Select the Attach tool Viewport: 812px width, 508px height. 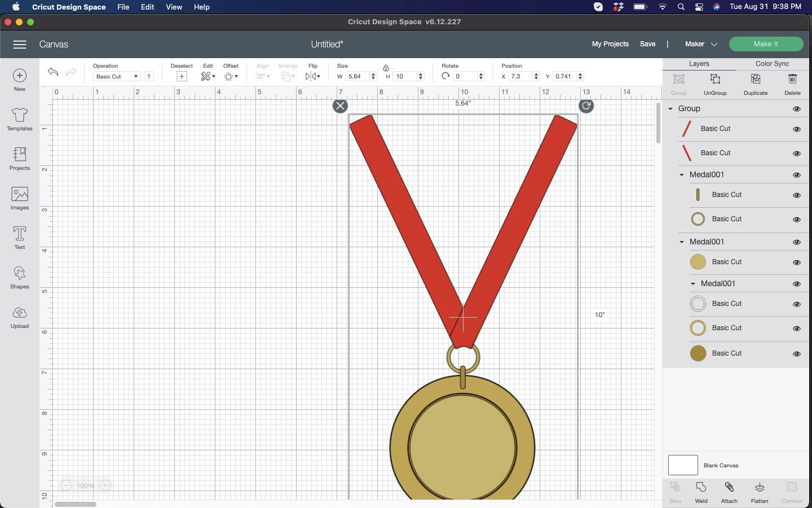[x=729, y=492]
